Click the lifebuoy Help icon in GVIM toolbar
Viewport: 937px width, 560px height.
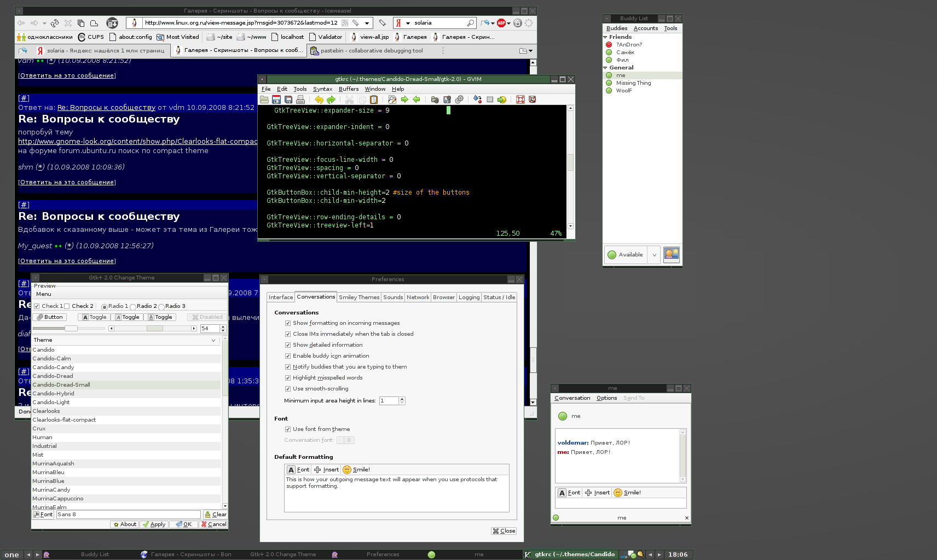[520, 100]
